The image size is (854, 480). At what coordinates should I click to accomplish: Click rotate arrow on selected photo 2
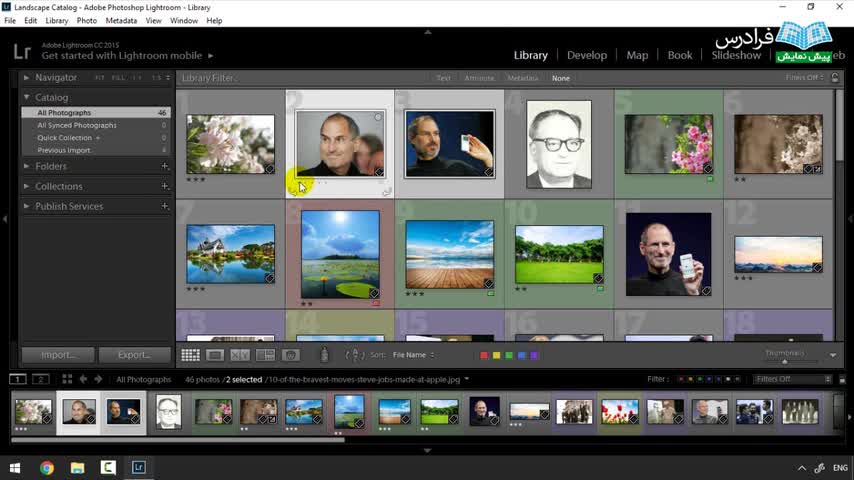386,192
